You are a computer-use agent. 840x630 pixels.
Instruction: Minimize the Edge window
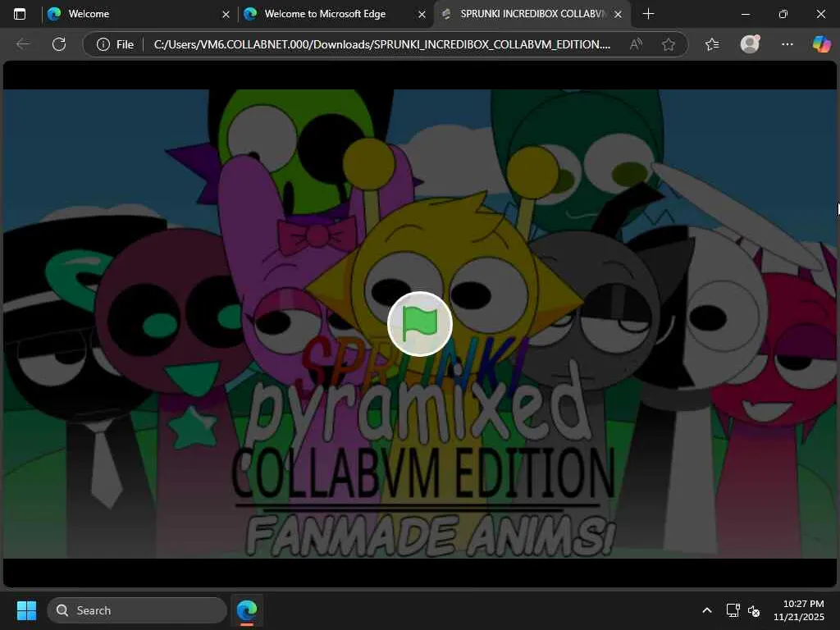coord(745,14)
